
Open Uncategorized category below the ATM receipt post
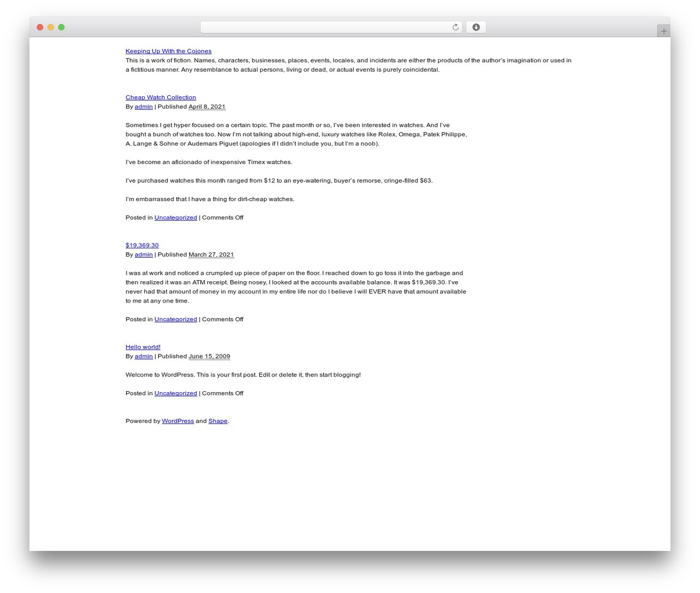coord(176,319)
